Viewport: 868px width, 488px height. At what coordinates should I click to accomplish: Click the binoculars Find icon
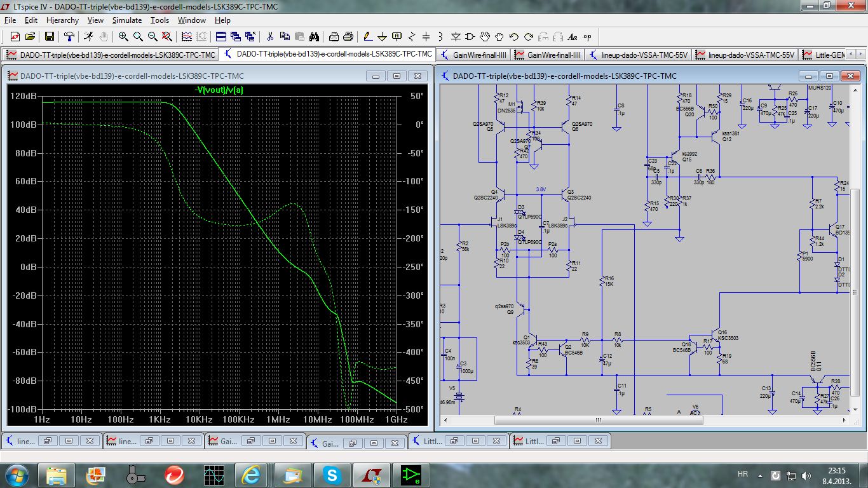[x=314, y=37]
